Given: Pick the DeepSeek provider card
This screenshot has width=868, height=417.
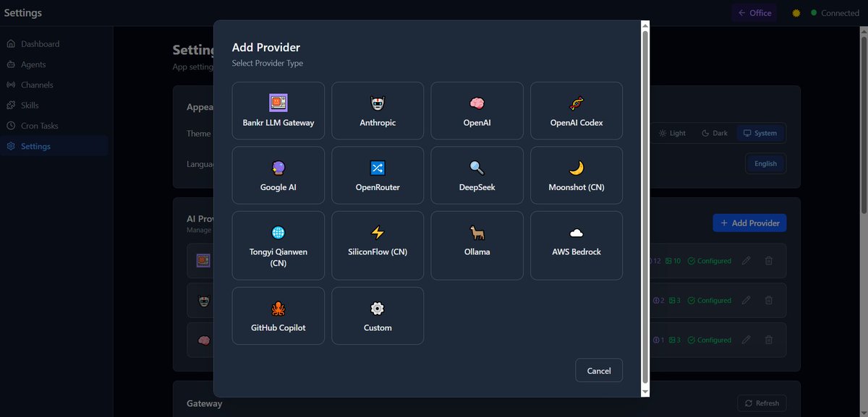Looking at the screenshot, I should [477, 176].
